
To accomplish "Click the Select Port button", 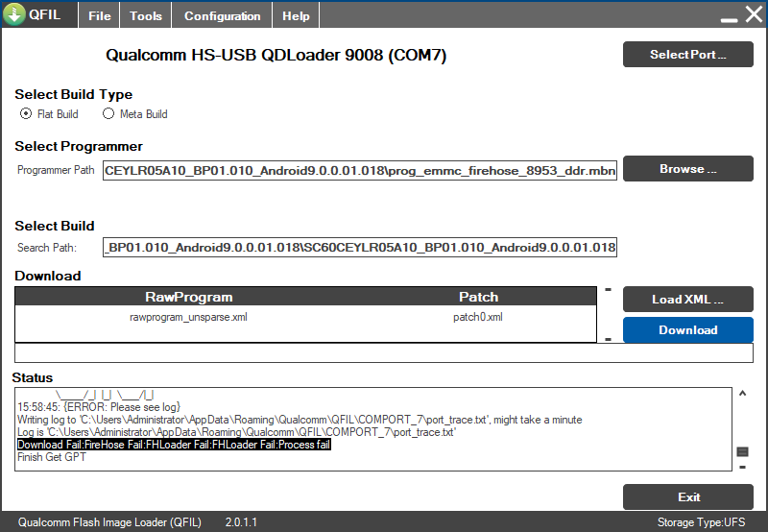I will click(687, 55).
